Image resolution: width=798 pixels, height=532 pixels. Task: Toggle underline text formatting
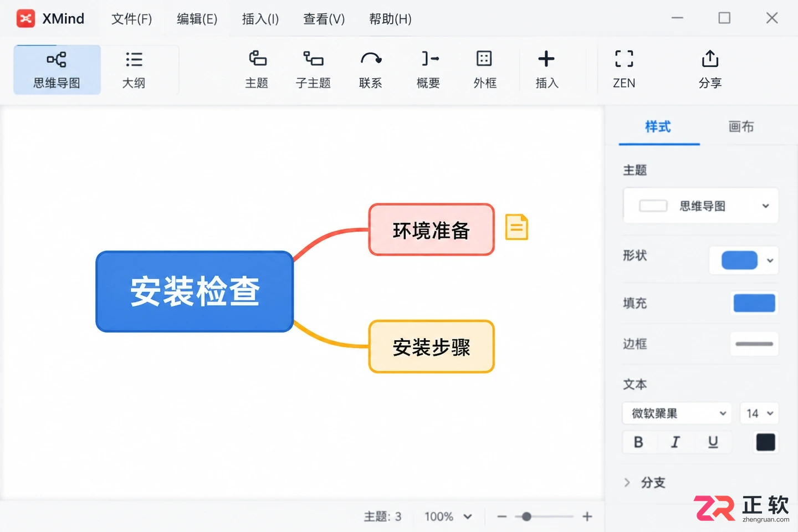coord(713,442)
